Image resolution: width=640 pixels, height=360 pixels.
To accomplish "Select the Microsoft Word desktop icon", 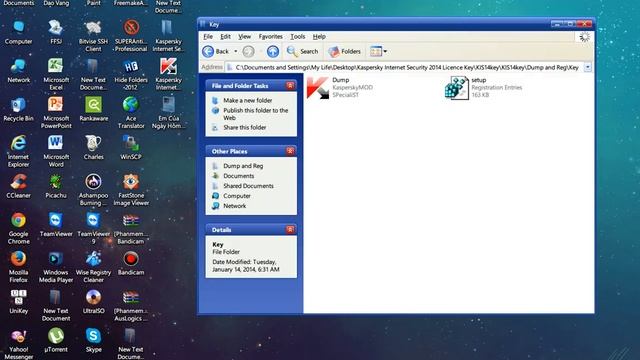I will (56, 151).
